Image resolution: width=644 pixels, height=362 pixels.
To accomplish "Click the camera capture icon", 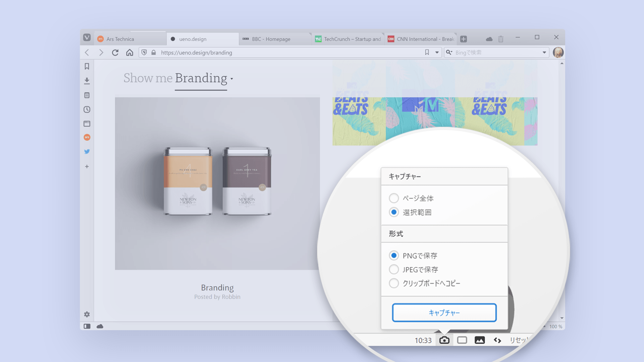I will (x=444, y=340).
